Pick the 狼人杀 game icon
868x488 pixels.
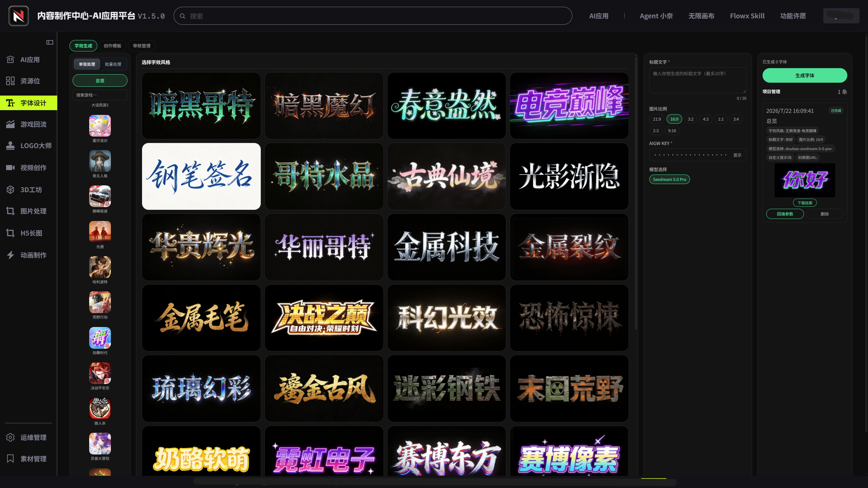click(100, 408)
